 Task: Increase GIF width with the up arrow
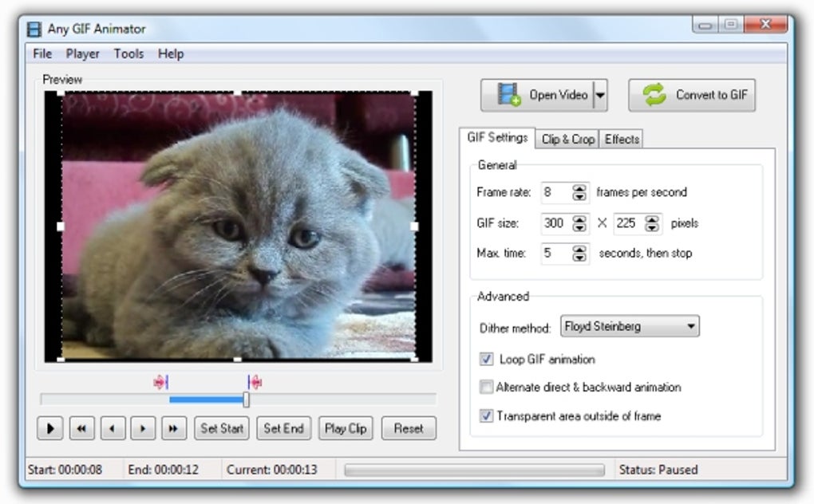click(579, 219)
